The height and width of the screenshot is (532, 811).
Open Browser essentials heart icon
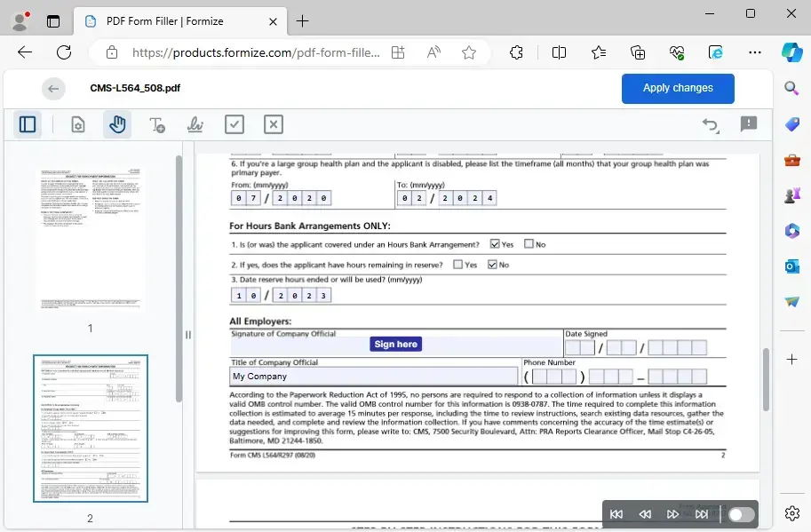click(x=677, y=52)
